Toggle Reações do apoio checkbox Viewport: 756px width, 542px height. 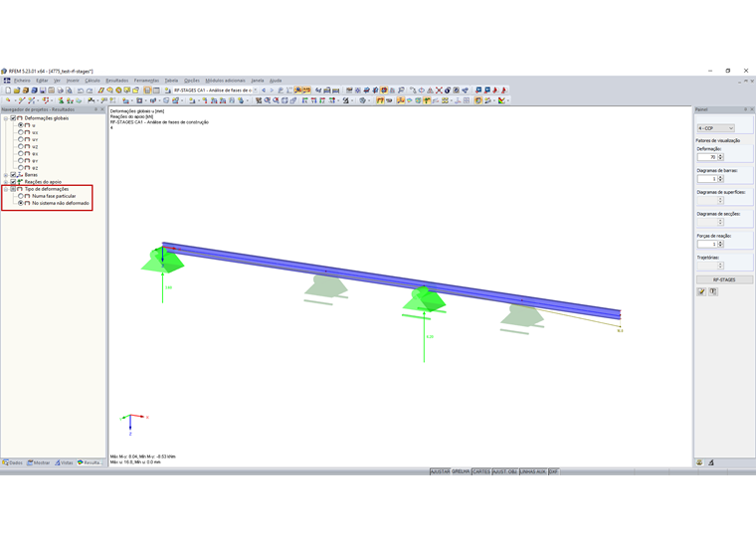click(x=13, y=182)
